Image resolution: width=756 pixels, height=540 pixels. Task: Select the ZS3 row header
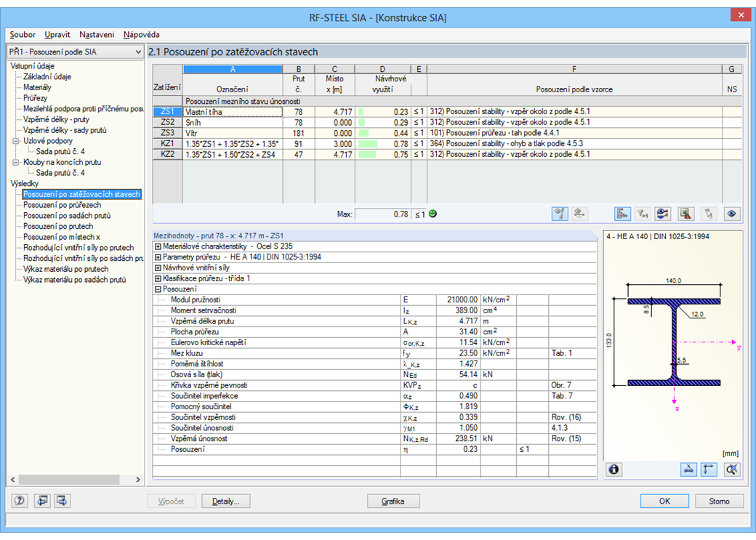(167, 133)
